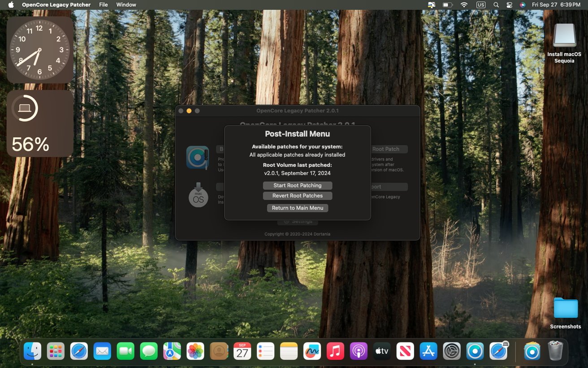588x368 pixels.
Task: Minimize the OpenCore Legacy Patcher window
Action: (x=189, y=111)
